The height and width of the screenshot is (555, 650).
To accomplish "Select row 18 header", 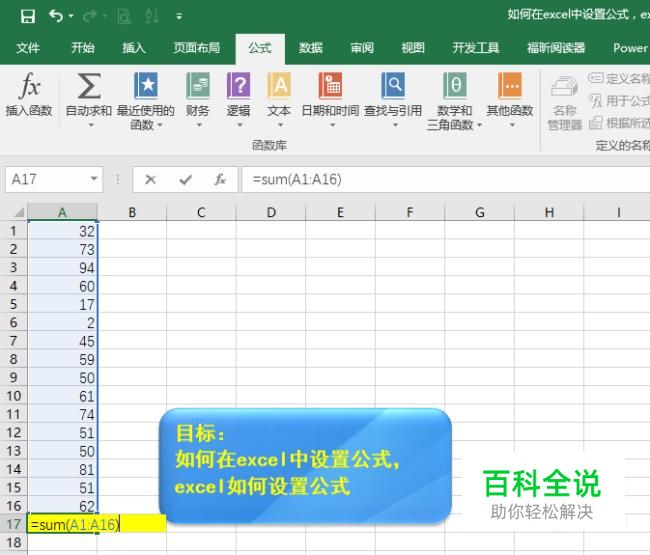I will [13, 542].
